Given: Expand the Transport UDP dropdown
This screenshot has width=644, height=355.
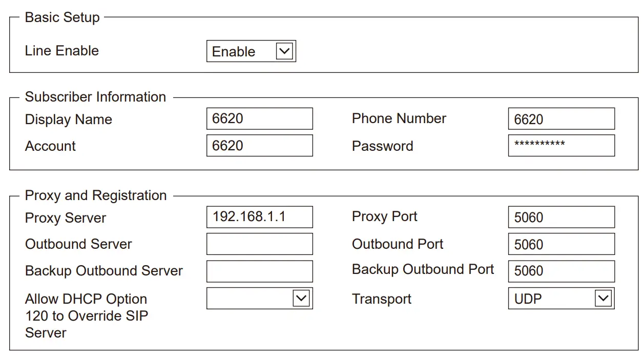Looking at the screenshot, I should coord(604,299).
